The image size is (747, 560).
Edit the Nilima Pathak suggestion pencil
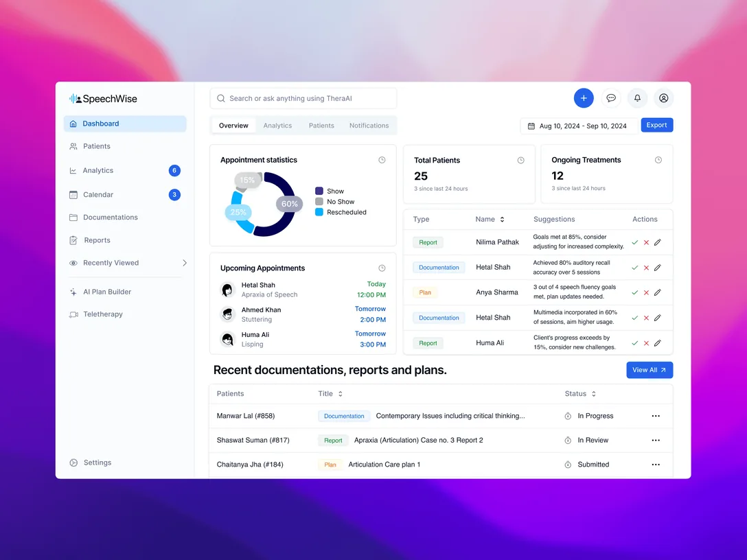658,242
